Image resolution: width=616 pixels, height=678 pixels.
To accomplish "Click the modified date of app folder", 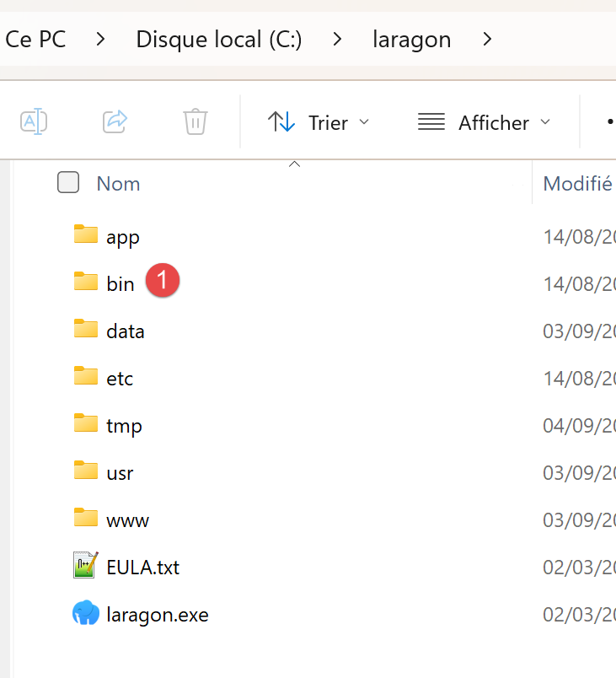I will pyautogui.click(x=579, y=237).
